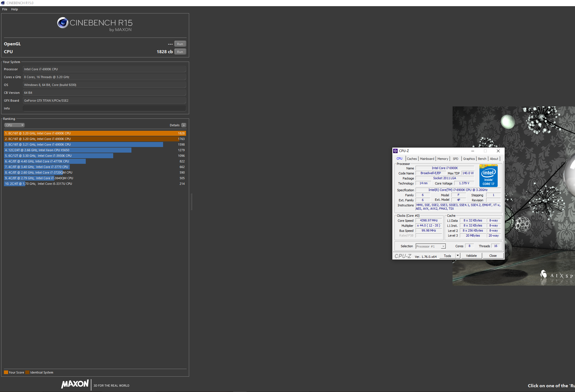Click the Identical System brown legend swatch
Viewport: 575px width, 392px height.
click(x=27, y=372)
